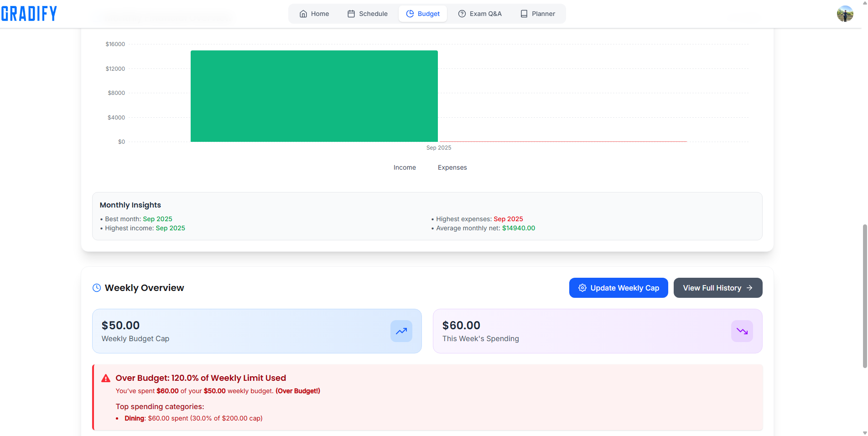Click the trending-down icon in spending card
The width and height of the screenshot is (868, 436).
(742, 331)
